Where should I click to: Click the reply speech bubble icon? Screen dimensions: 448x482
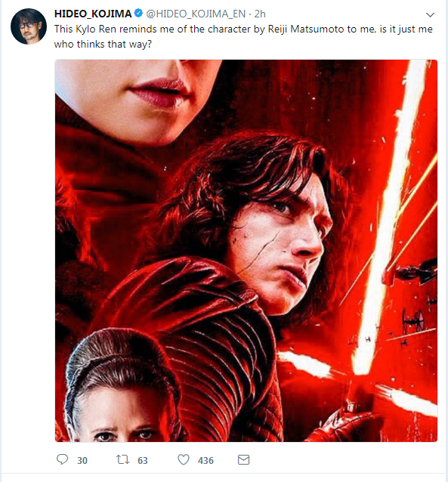coord(63,459)
